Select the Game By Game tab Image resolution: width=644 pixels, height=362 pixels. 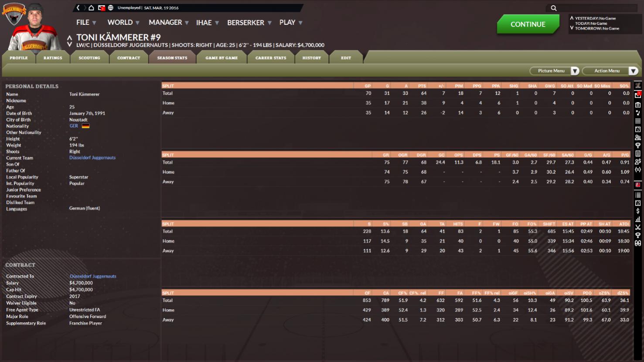click(x=221, y=58)
